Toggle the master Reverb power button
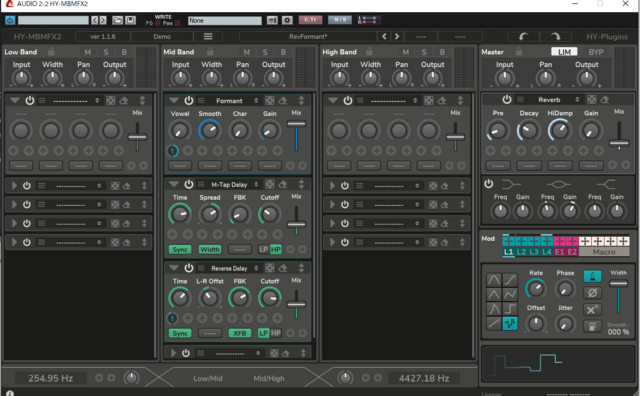Screen dimensions: 640x396 click(507, 99)
